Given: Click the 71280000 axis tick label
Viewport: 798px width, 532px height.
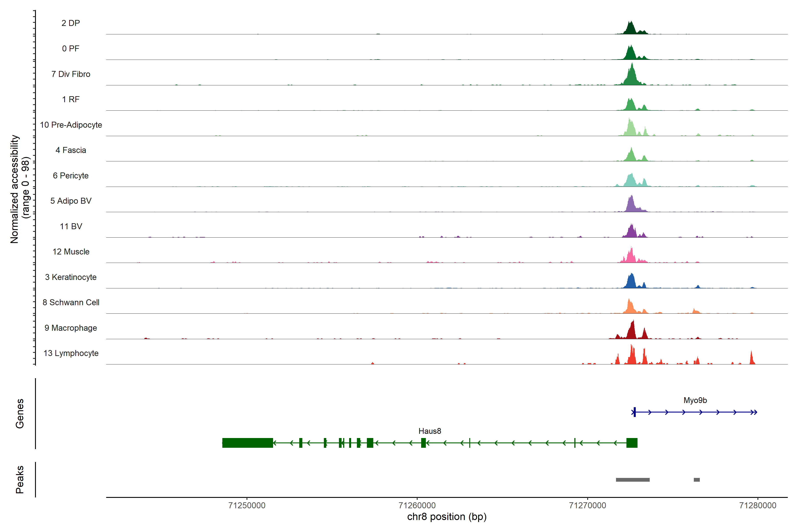Looking at the screenshot, I should pyautogui.click(x=757, y=505).
